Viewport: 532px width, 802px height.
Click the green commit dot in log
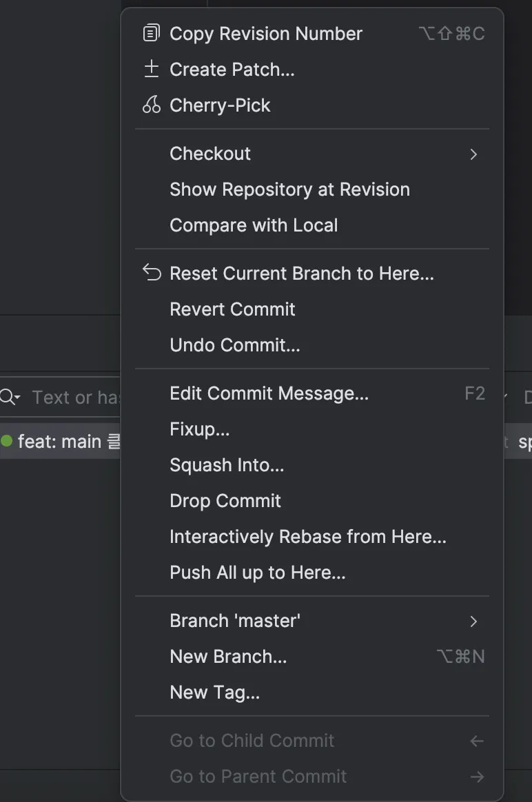tap(7, 441)
